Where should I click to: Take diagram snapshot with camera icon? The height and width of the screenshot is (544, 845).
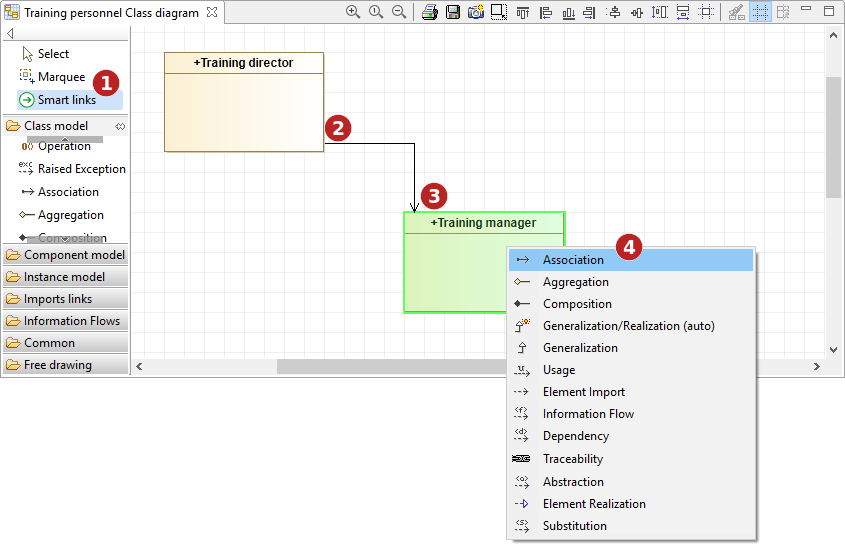476,12
